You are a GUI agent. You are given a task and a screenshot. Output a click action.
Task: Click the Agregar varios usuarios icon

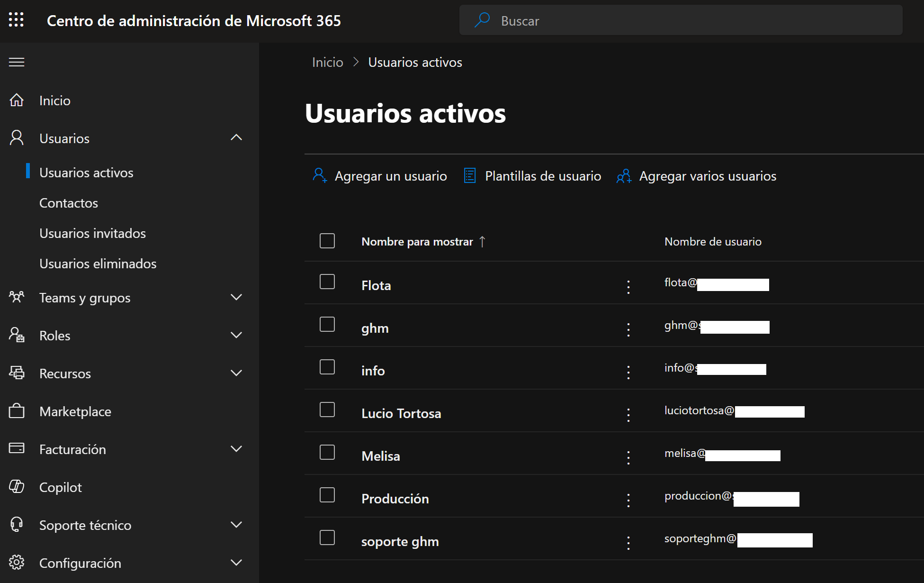624,176
